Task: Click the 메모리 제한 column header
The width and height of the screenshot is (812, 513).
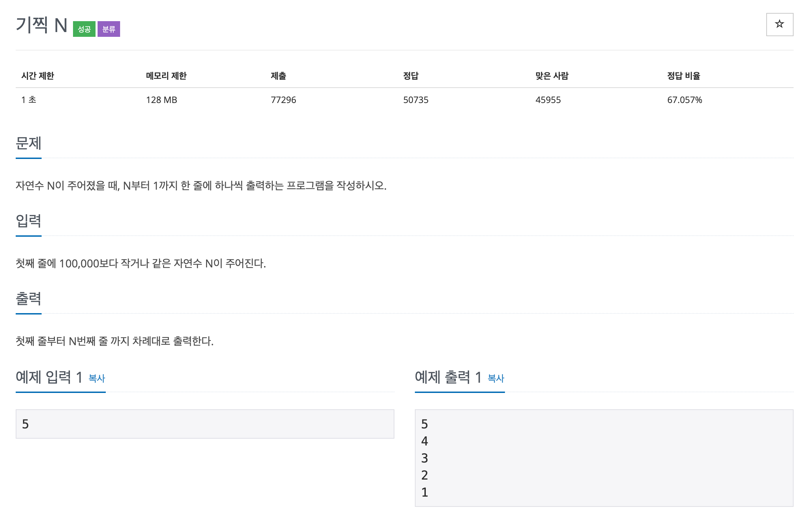Action: (x=166, y=76)
